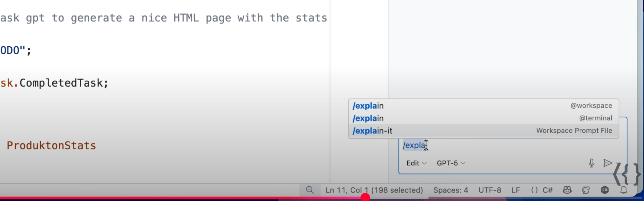Click the red video progress scrubber
This screenshot has width=644, height=201.
[365, 197]
